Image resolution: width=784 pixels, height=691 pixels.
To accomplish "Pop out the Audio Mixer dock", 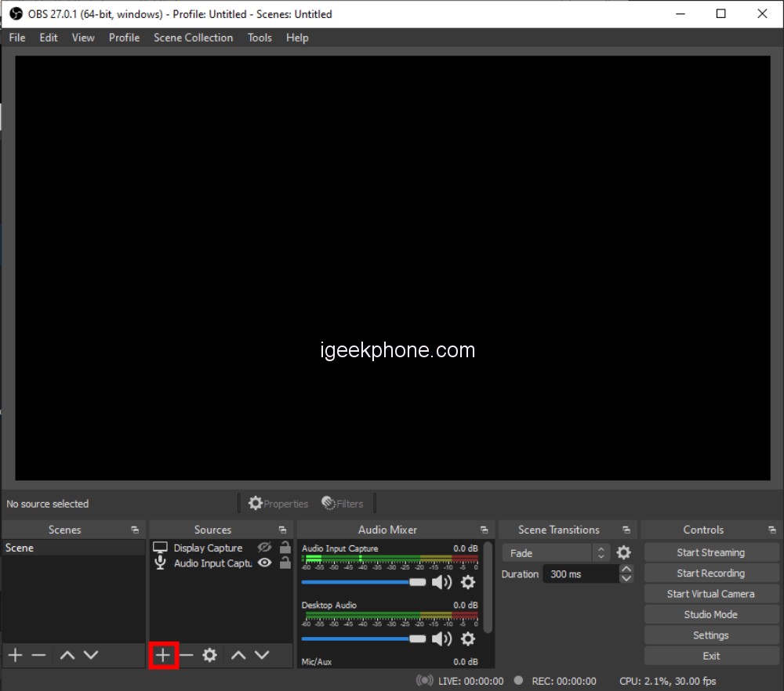I will click(x=484, y=530).
